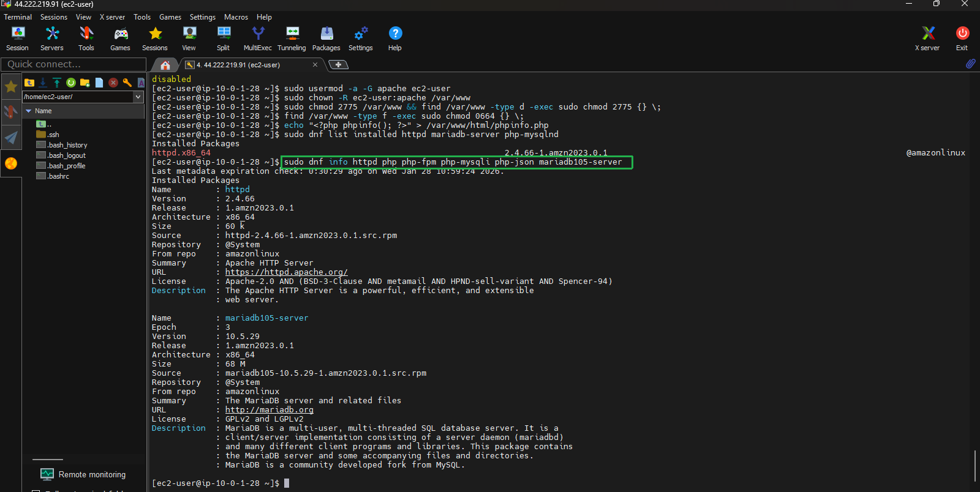Go to parent folder in SFTP toolbar
980x492 pixels.
[x=29, y=83]
